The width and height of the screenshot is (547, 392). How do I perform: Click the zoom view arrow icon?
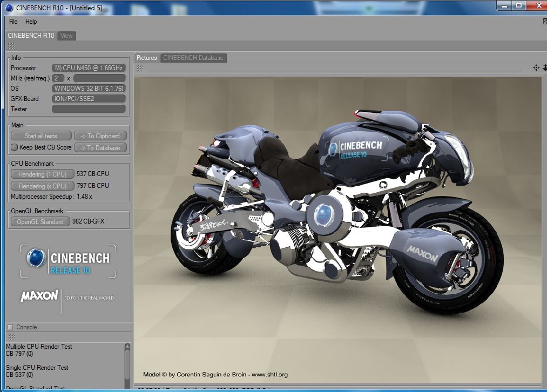[544, 67]
